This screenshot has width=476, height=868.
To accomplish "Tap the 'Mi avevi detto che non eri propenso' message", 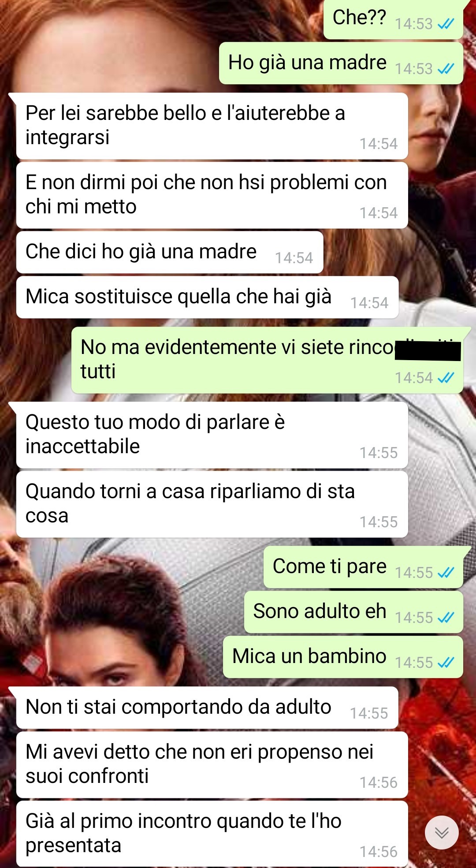I will [212, 765].
